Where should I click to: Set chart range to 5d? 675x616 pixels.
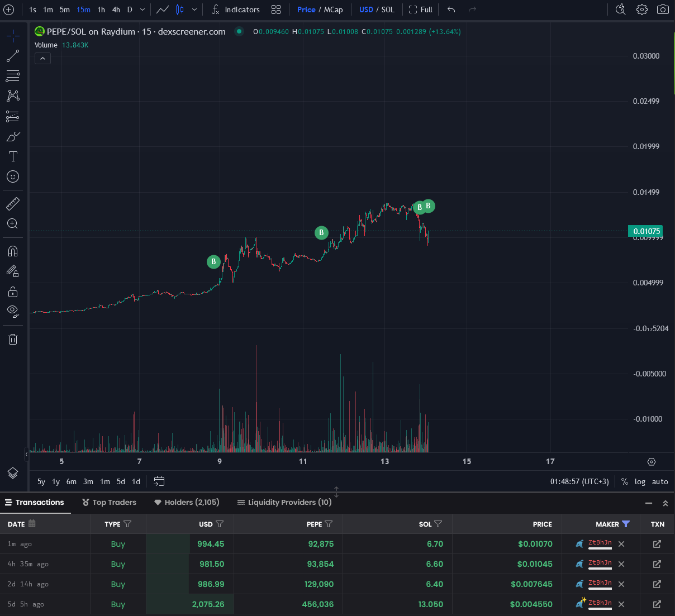pos(121,481)
